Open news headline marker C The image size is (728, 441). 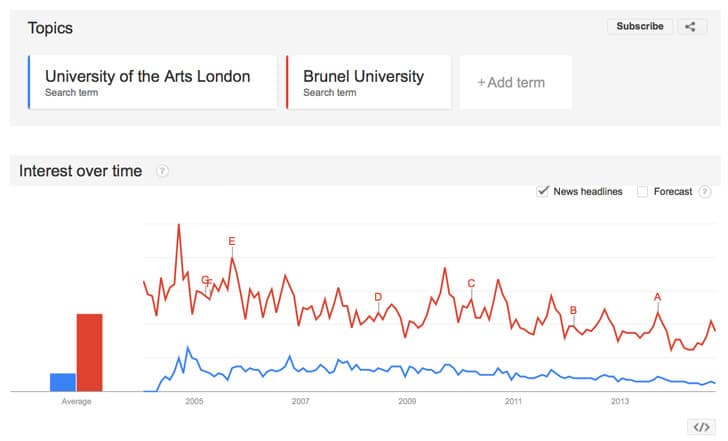click(x=471, y=283)
